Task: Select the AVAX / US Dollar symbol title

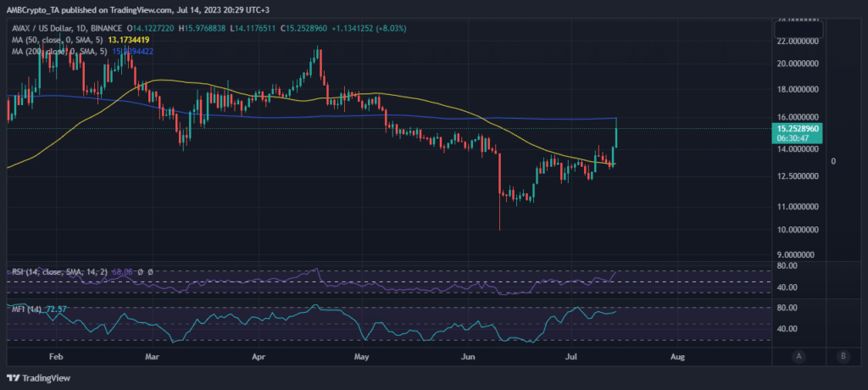Action: [x=51, y=26]
